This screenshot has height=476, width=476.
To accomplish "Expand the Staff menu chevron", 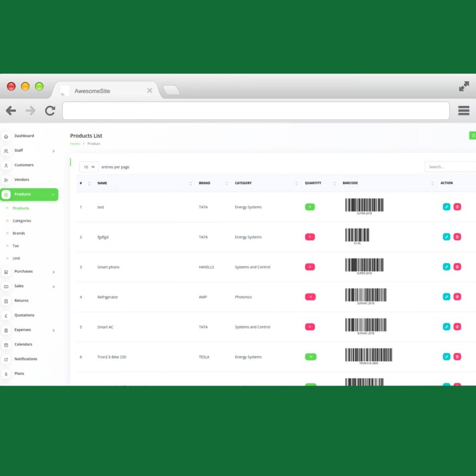I will coord(54,151).
